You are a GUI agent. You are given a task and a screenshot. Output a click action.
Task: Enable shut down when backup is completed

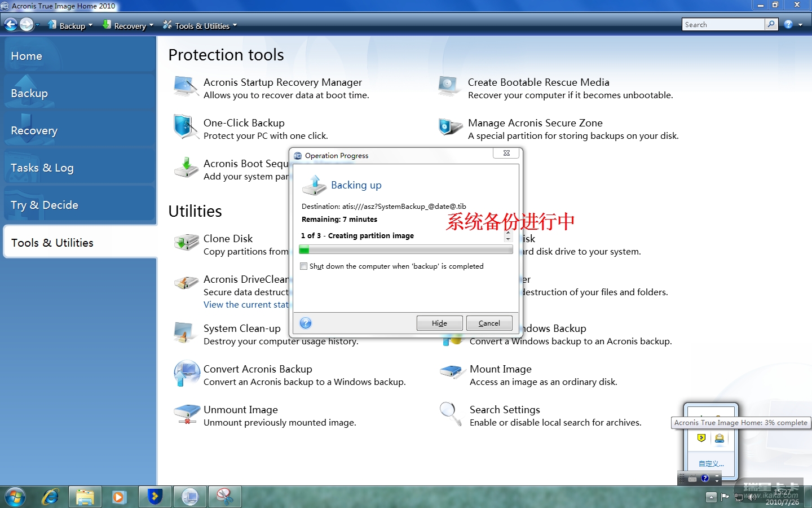[304, 266]
